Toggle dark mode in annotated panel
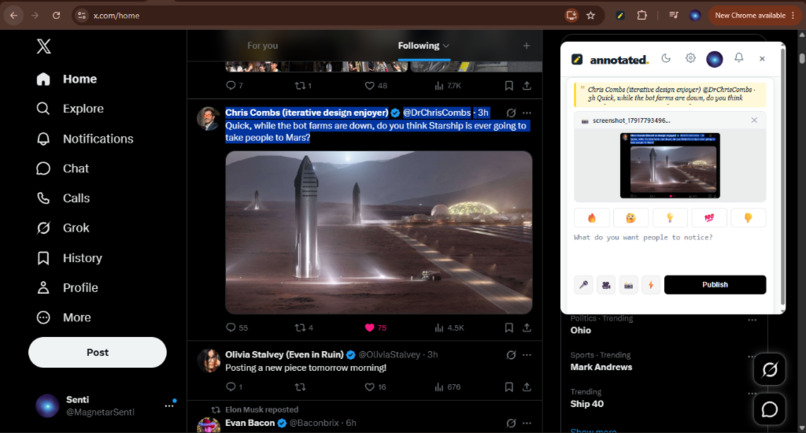 pos(666,58)
